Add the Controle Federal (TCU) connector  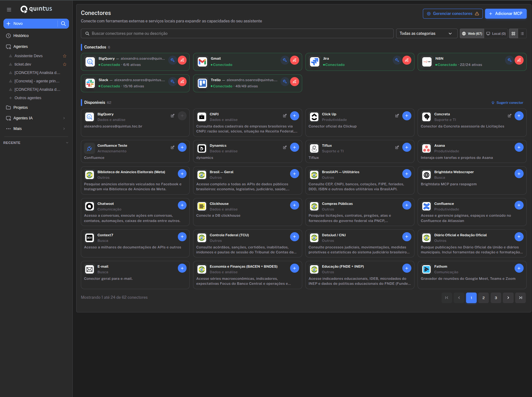coord(294,237)
